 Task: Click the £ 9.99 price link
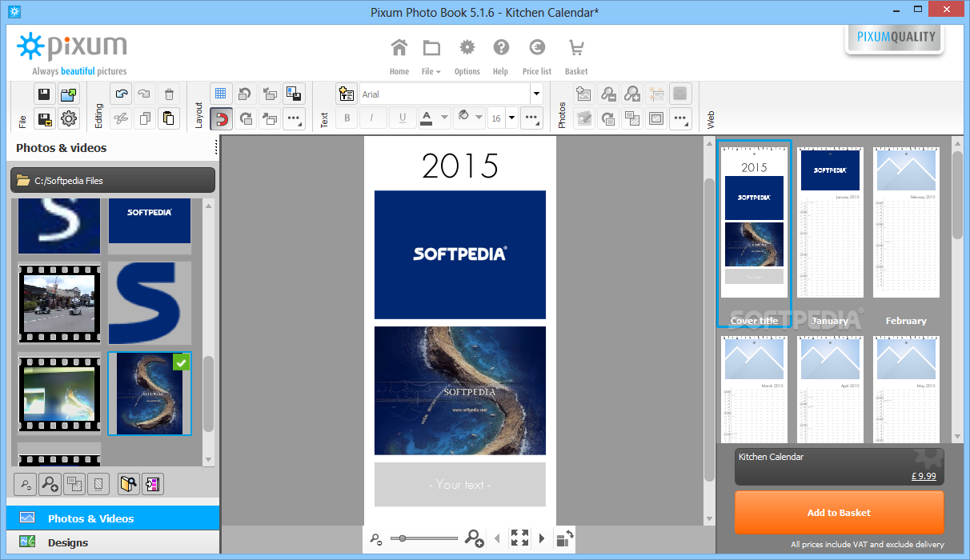point(924,475)
